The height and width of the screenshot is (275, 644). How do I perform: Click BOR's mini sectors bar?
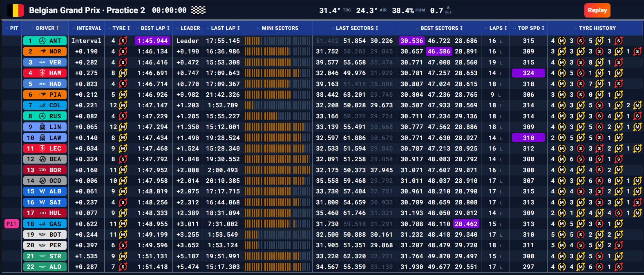pos(277,170)
